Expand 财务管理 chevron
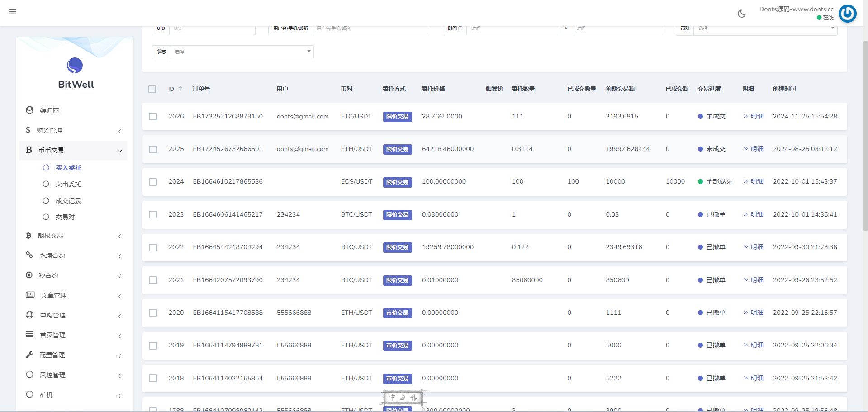The height and width of the screenshot is (412, 868). click(x=119, y=131)
